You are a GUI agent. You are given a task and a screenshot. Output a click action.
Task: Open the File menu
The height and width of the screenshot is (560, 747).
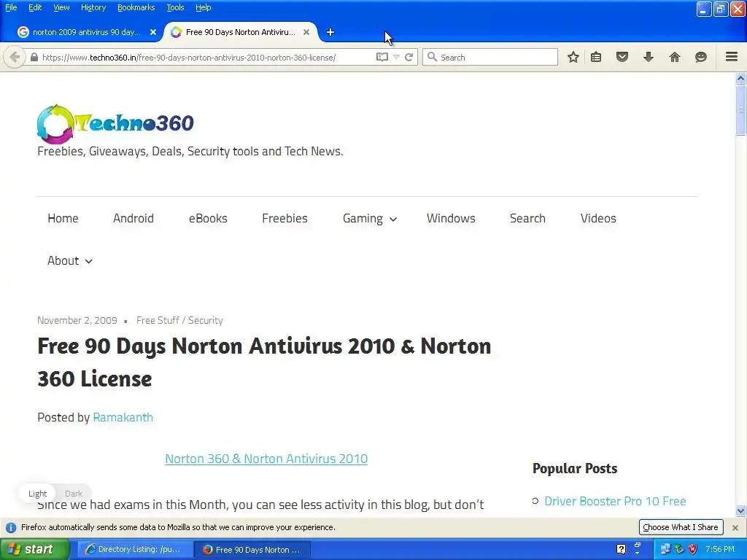(x=11, y=7)
